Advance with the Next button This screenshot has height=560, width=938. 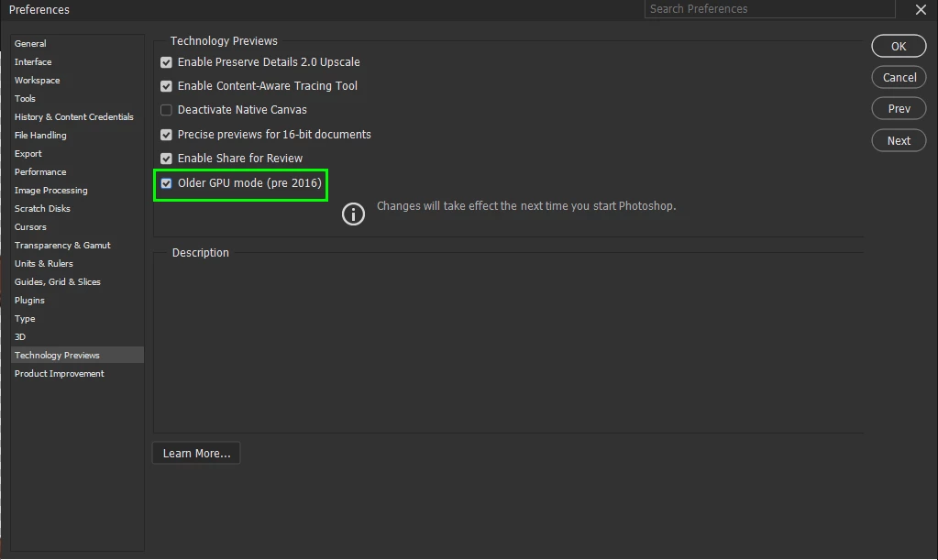[x=899, y=140]
